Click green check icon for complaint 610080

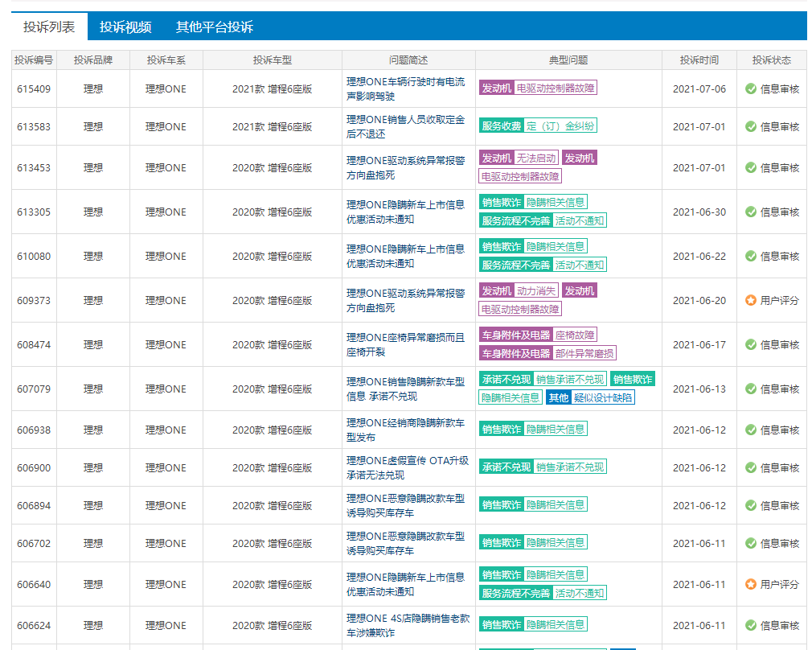[750, 256]
